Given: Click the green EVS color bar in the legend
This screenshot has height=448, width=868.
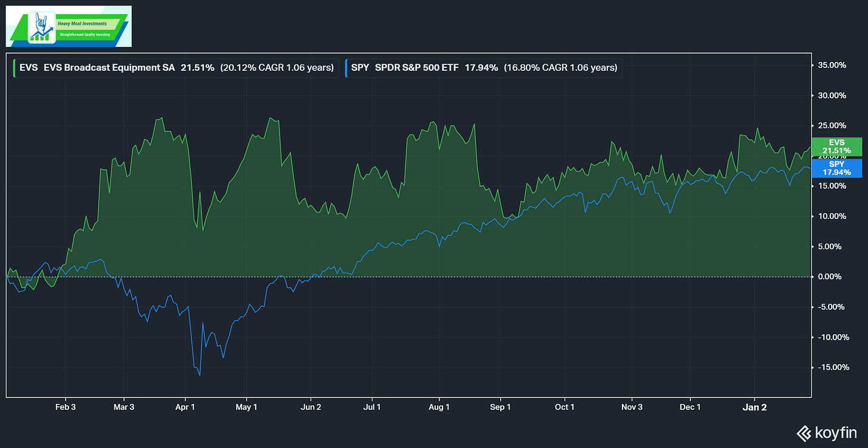Looking at the screenshot, I should (x=14, y=67).
